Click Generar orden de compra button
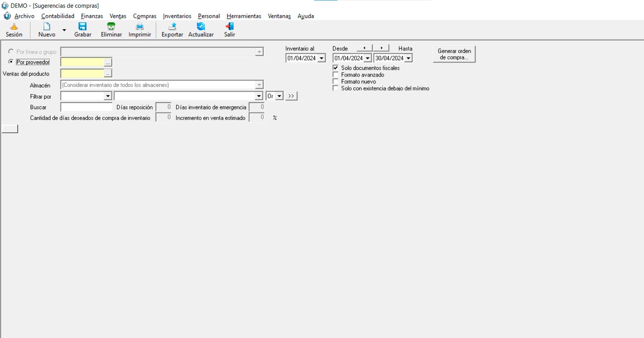The height and width of the screenshot is (338, 644). tap(454, 54)
